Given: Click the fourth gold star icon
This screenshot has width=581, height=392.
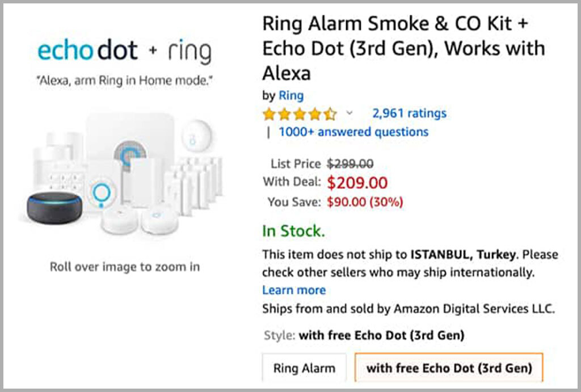Looking at the screenshot, I should pos(314,113).
